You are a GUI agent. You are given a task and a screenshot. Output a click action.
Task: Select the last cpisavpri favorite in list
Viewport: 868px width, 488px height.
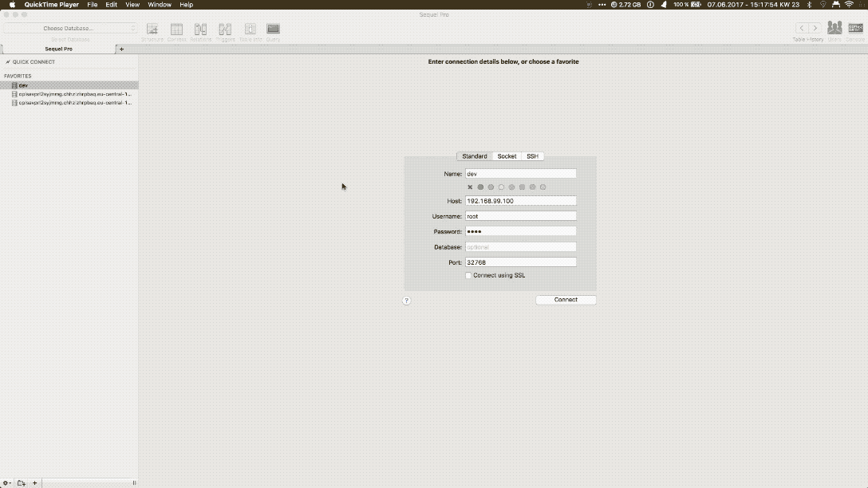coord(69,103)
